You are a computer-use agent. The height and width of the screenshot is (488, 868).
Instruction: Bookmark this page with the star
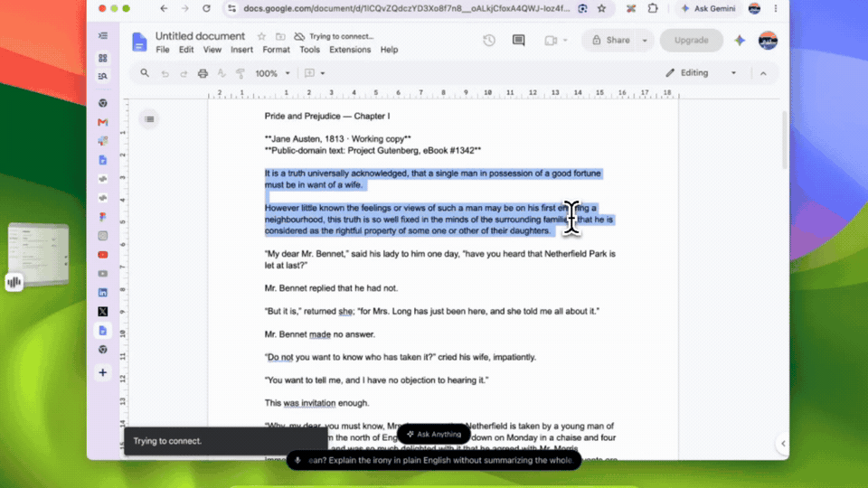602,8
